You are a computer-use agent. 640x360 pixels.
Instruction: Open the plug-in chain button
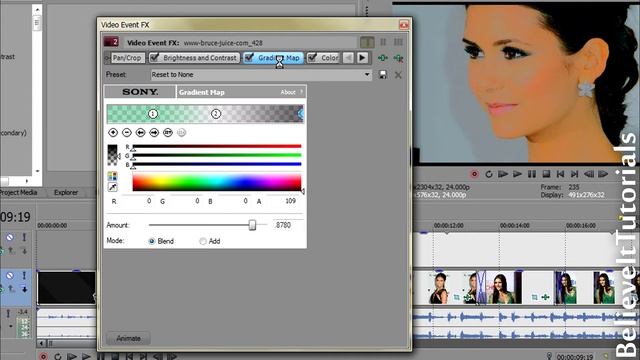point(382,58)
